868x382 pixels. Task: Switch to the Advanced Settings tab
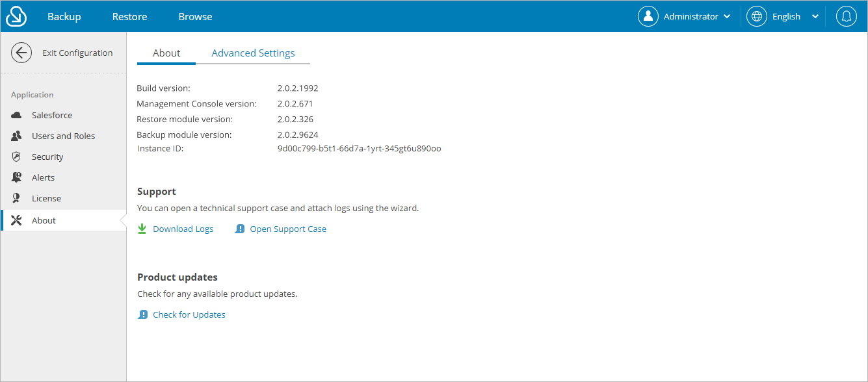[x=253, y=53]
